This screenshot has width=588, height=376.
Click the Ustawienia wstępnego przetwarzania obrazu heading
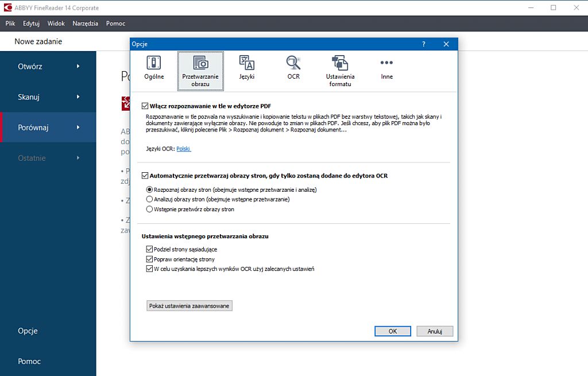coord(205,237)
